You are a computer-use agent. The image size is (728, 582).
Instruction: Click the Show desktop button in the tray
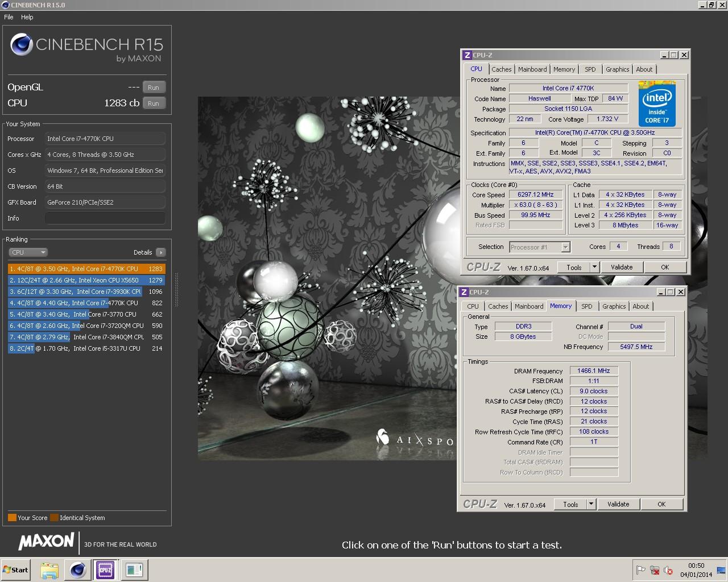tap(721, 570)
